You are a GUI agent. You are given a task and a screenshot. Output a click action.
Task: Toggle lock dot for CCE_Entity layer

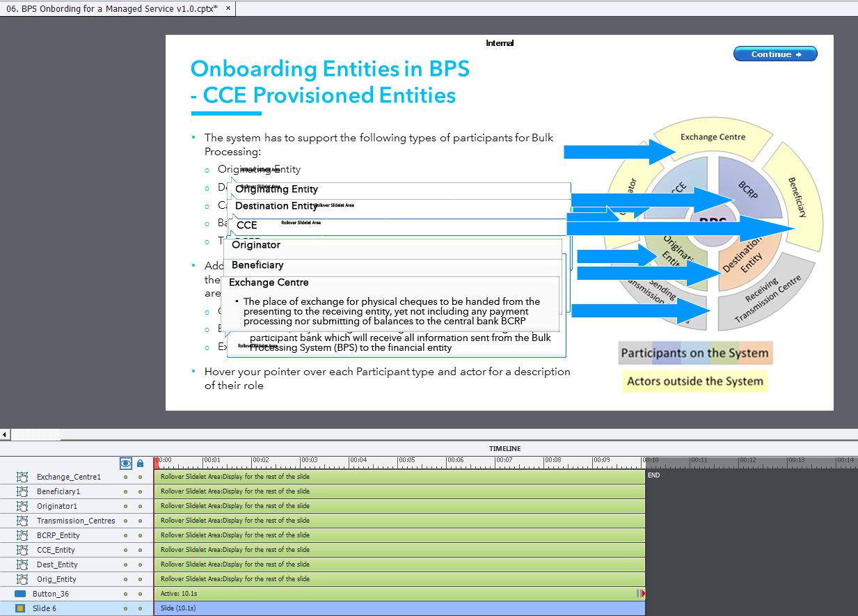[140, 550]
